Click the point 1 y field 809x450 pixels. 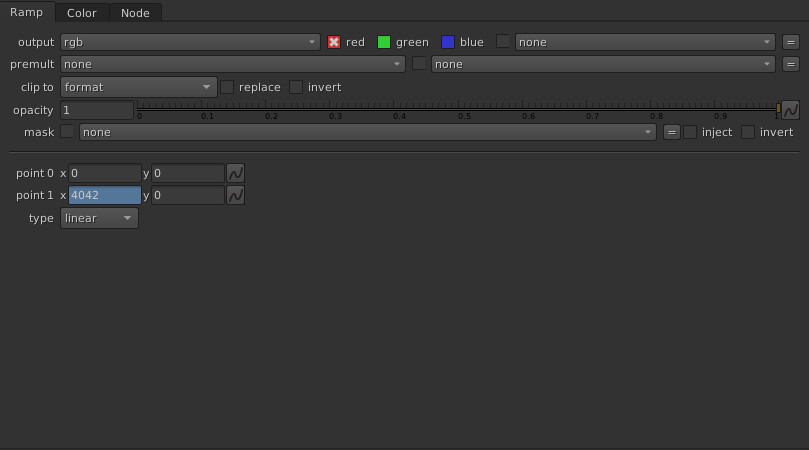[x=188, y=196]
